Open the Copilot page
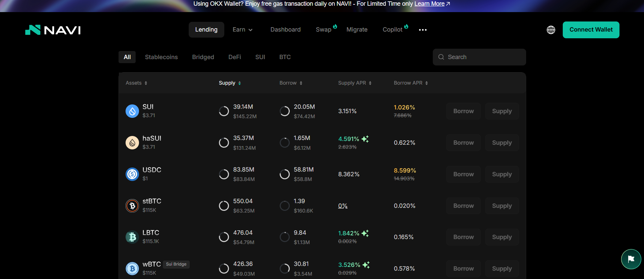The image size is (644, 279). [x=392, y=30]
